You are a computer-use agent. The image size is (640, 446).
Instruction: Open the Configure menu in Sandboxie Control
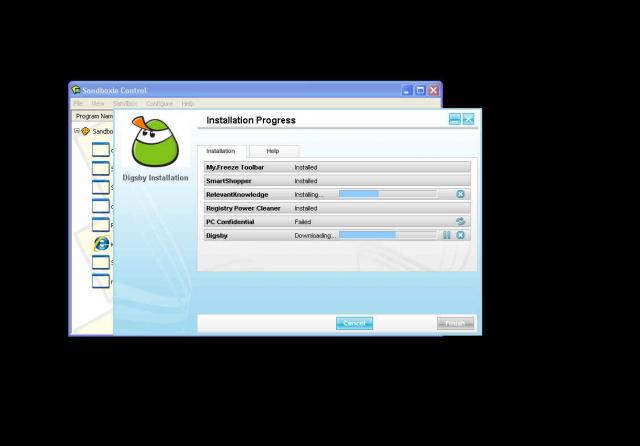tap(159, 104)
